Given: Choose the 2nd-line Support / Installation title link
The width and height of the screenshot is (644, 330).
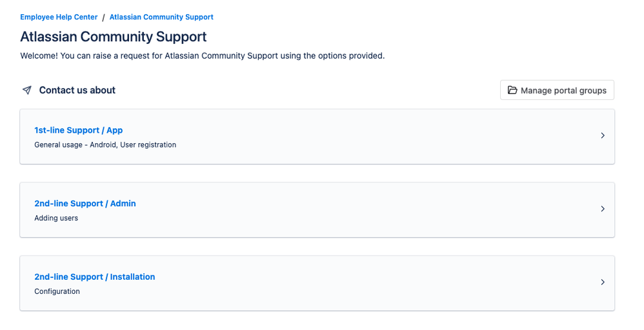Looking at the screenshot, I should [x=94, y=277].
